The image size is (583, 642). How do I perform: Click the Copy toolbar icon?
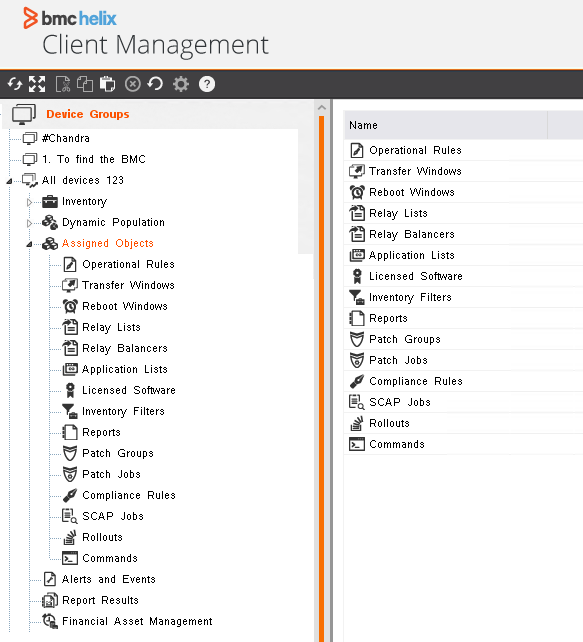pyautogui.click(x=85, y=84)
